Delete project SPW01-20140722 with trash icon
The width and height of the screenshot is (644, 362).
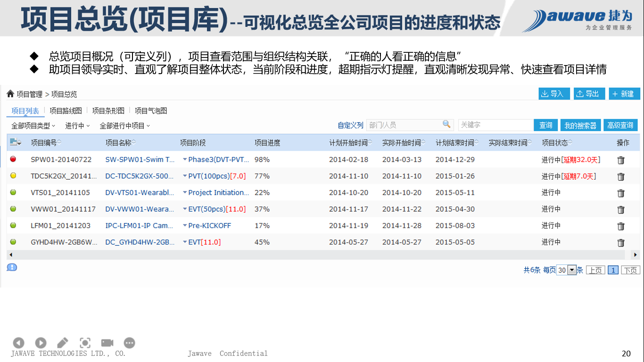pyautogui.click(x=621, y=160)
